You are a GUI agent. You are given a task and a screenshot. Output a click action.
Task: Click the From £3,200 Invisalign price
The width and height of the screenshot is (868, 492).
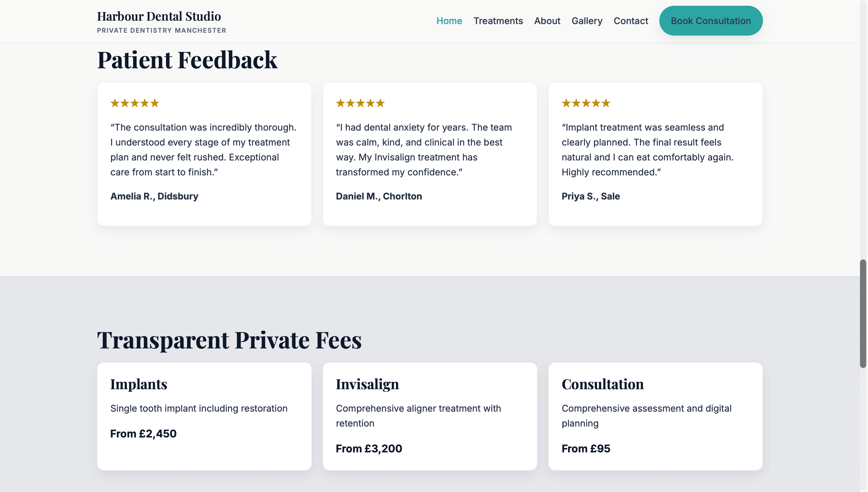(369, 448)
